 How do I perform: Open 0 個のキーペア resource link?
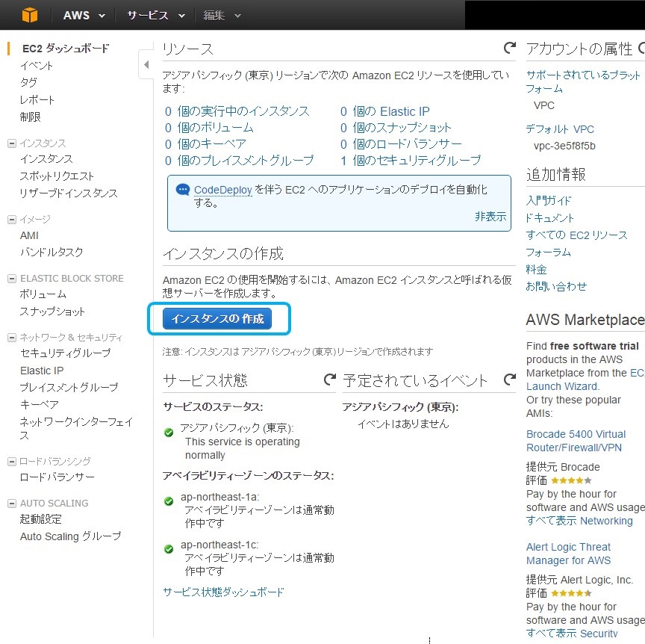pos(205,144)
